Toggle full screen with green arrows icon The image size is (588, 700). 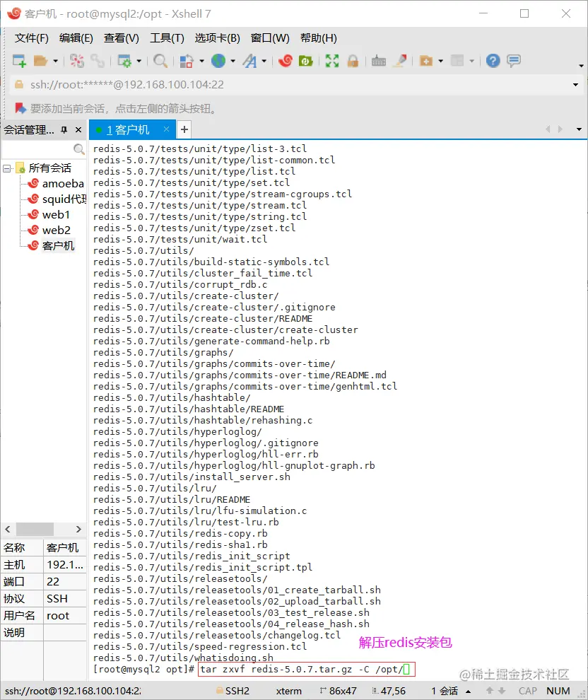[x=332, y=61]
